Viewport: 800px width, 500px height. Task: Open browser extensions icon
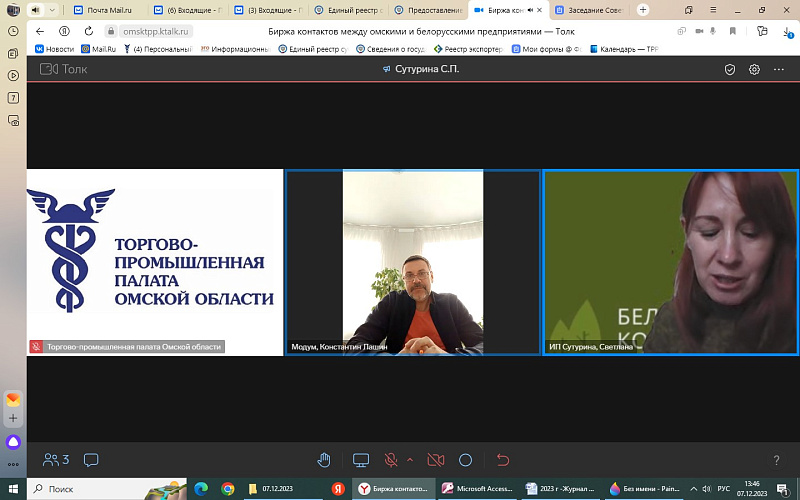[762, 31]
